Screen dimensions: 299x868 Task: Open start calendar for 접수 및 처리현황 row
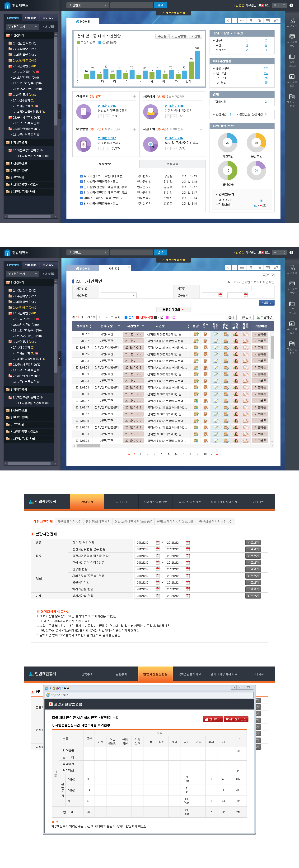point(157,542)
